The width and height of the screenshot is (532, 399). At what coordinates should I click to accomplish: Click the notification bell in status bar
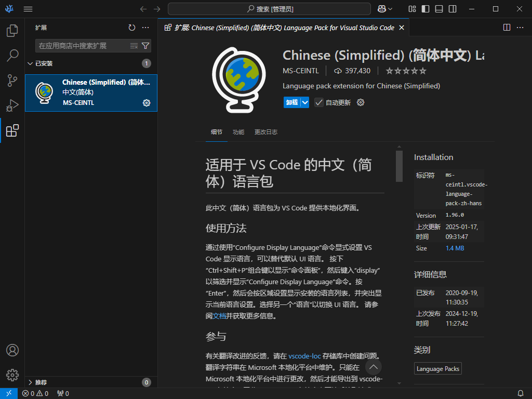point(521,393)
